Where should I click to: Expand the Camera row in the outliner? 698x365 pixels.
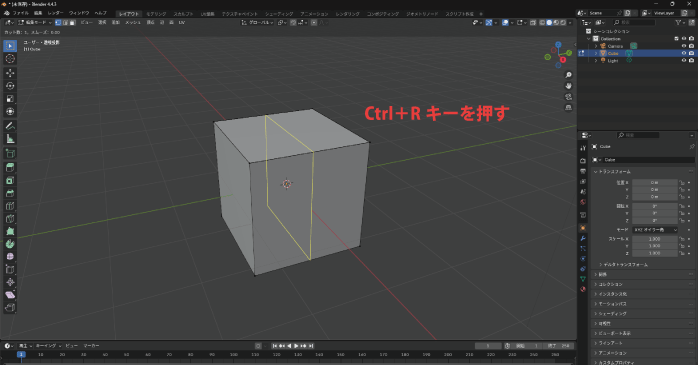596,46
